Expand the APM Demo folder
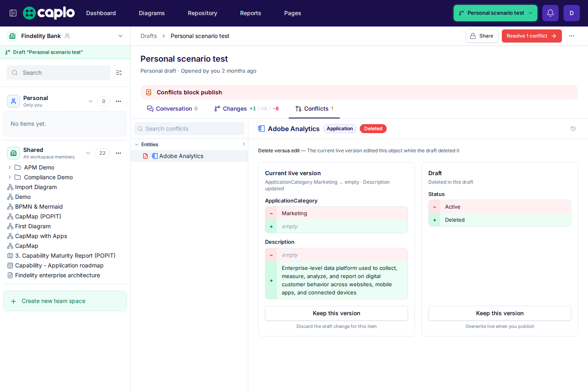The width and height of the screenshot is (588, 392). point(10,167)
